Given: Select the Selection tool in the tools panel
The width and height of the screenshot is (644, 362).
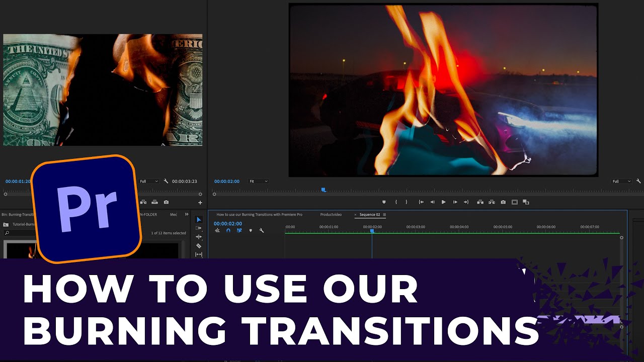Looking at the screenshot, I should [199, 220].
